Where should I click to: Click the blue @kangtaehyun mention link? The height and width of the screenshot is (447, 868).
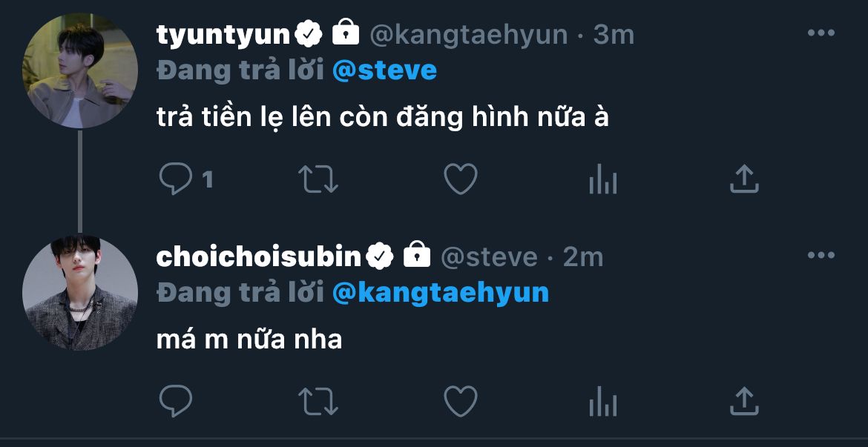440,293
